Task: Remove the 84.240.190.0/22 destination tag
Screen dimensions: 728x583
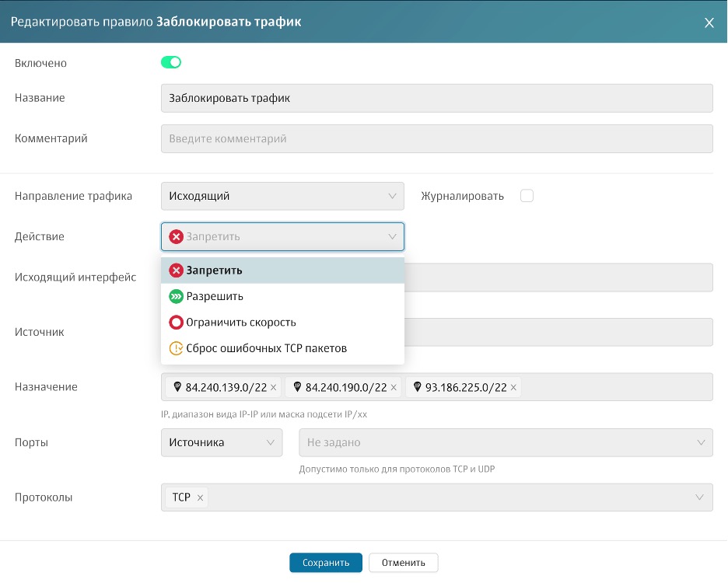Action: [x=394, y=387]
